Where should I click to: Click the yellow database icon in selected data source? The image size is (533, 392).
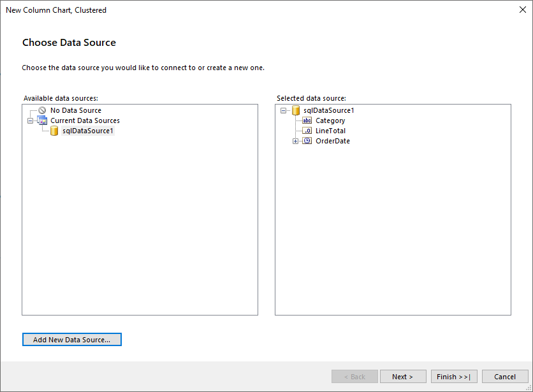[296, 110]
